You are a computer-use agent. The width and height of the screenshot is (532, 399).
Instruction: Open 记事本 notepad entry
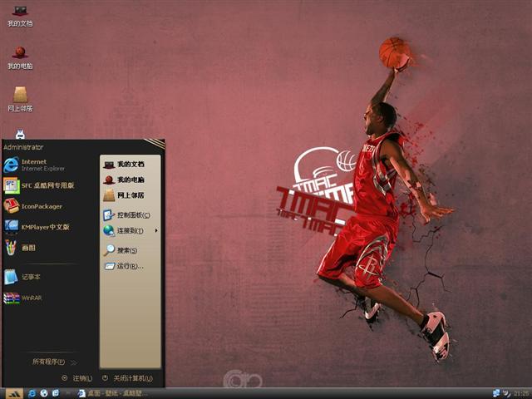pos(22,277)
